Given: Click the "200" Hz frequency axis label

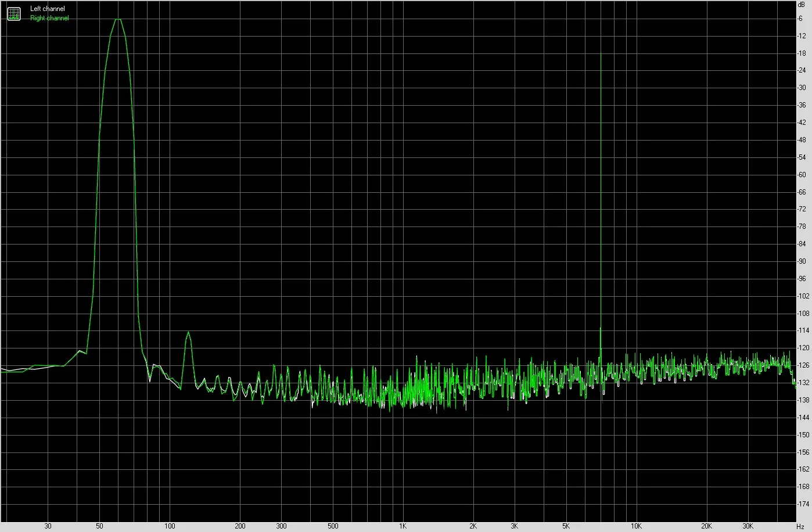Looking at the screenshot, I should point(240,526).
